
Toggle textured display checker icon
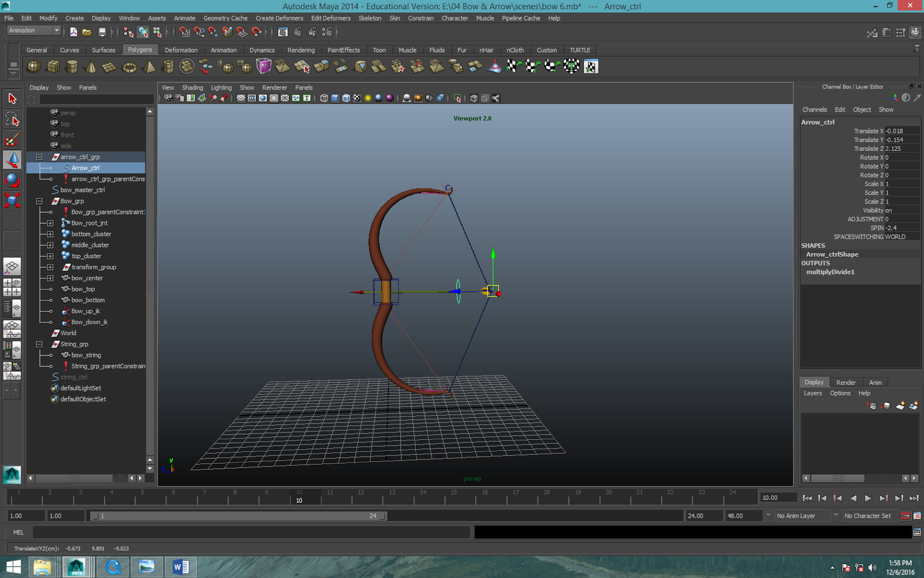[x=357, y=98]
